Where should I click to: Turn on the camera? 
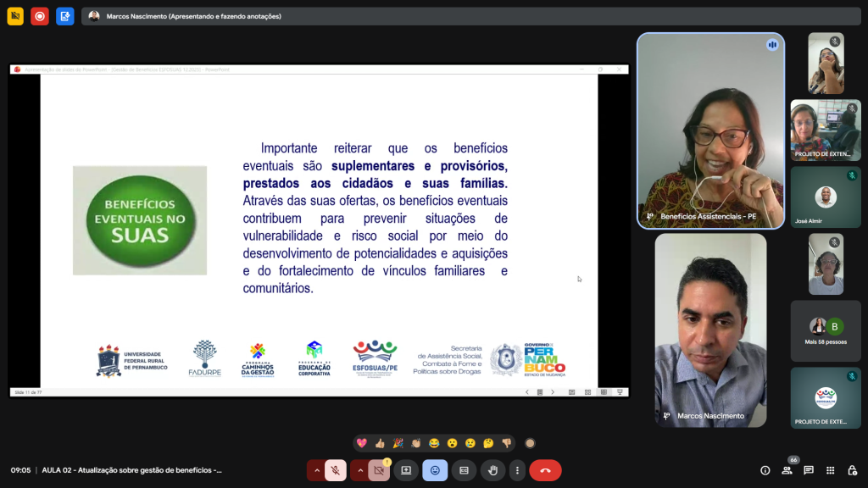coord(379,470)
